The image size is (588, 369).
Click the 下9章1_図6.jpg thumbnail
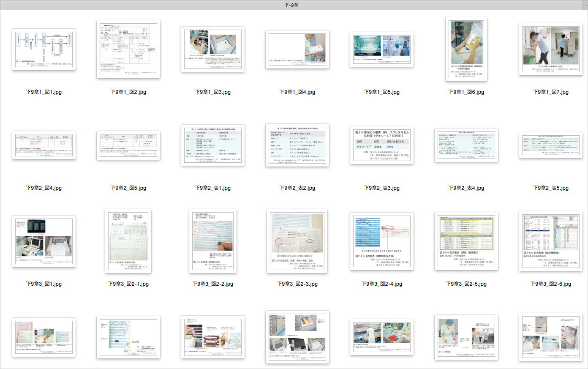click(466, 49)
